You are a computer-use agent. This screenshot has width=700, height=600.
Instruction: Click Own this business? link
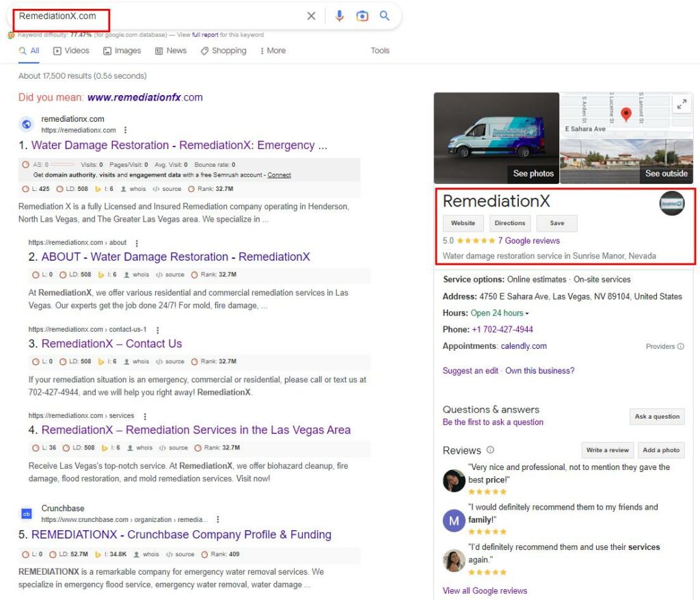point(540,371)
